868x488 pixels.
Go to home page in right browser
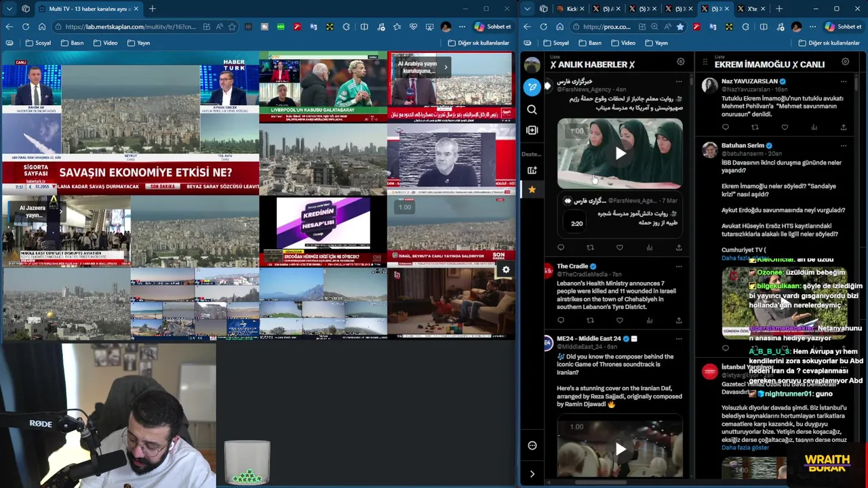tap(559, 26)
